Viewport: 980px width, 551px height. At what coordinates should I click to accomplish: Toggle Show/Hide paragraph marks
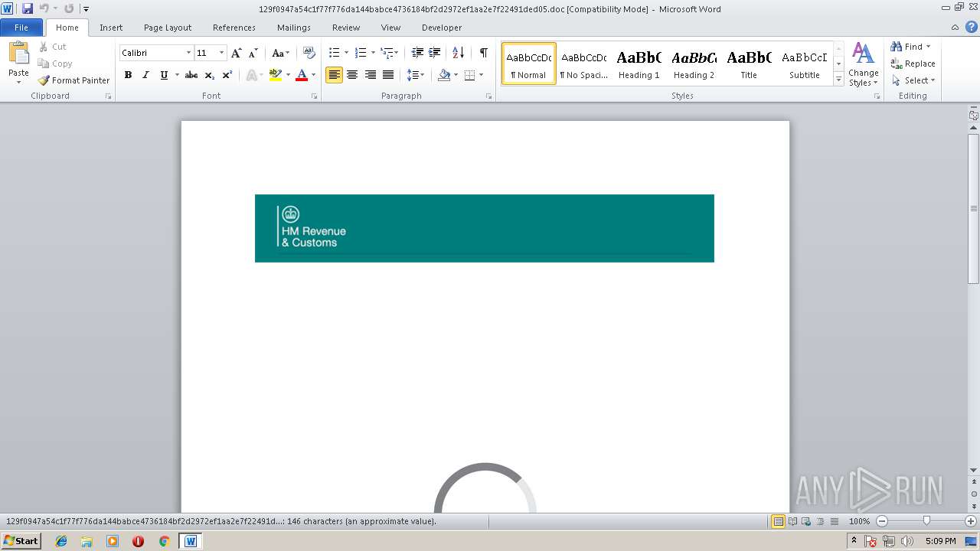tap(483, 53)
